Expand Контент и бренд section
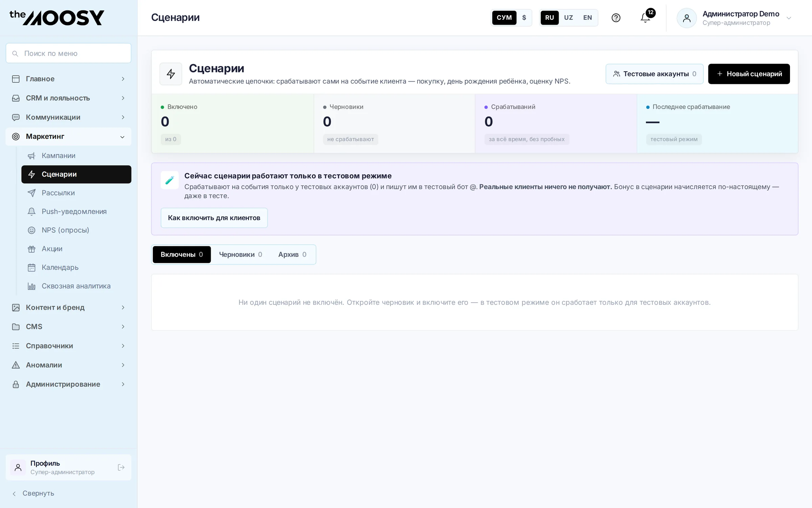Viewport: 812px width, 508px height. point(68,308)
